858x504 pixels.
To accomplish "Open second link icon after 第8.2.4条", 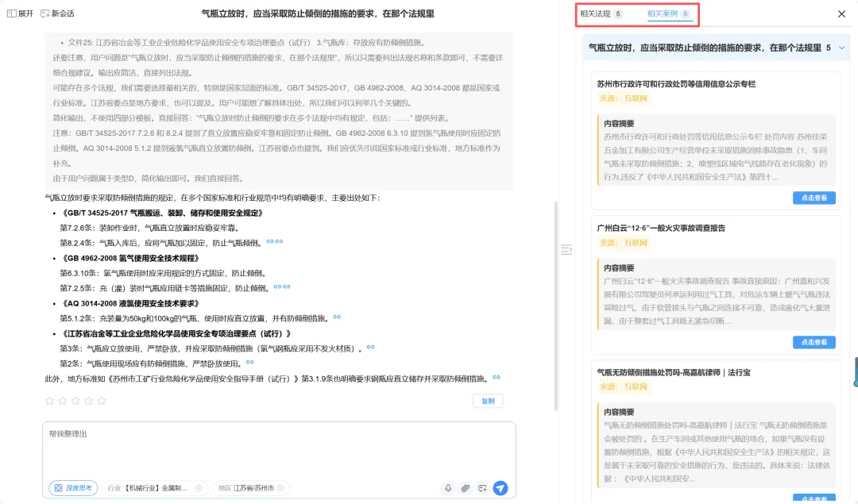I will click(279, 241).
